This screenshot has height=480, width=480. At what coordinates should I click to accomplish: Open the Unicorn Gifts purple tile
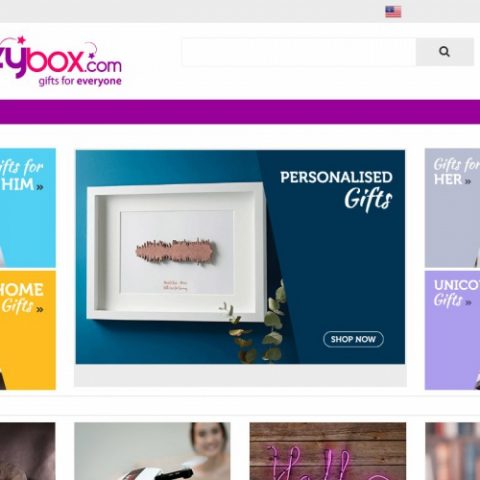[x=452, y=330]
